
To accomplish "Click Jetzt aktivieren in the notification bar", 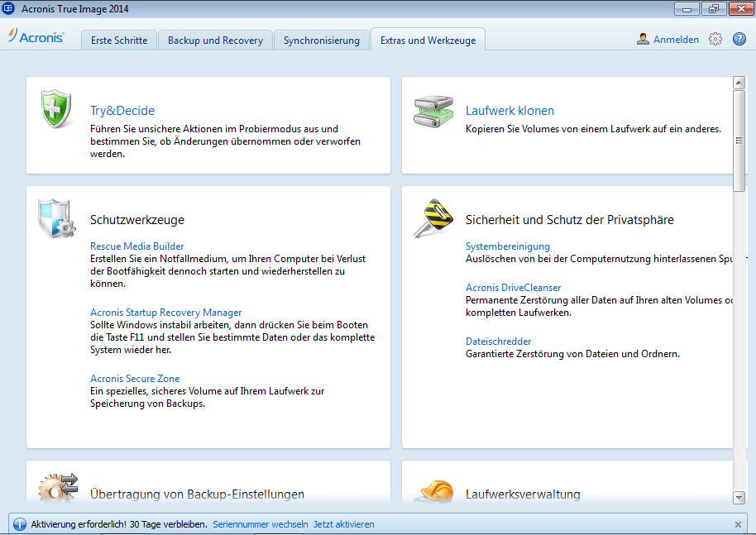I will click(343, 524).
